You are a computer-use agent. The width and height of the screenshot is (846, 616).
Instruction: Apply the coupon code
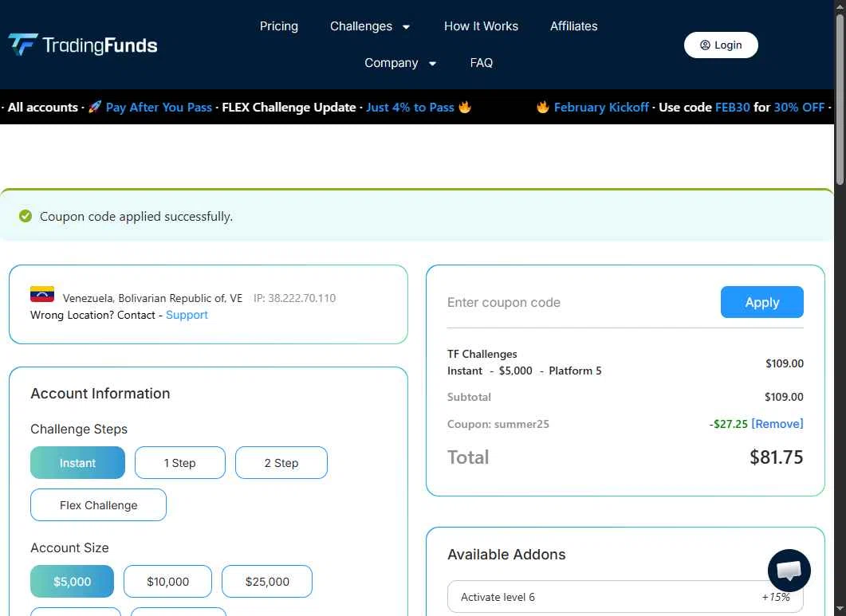[x=761, y=302]
